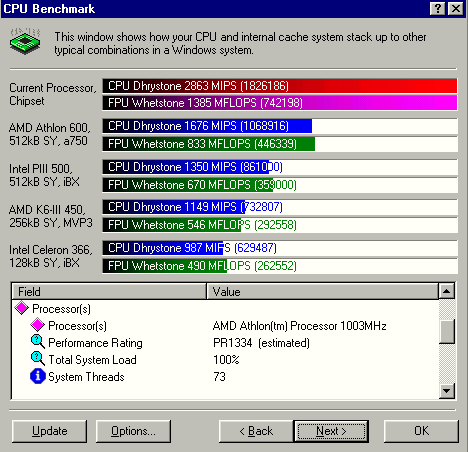The height and width of the screenshot is (452, 468).
Task: Click the '73' system threads value
Action: pyautogui.click(x=220, y=377)
